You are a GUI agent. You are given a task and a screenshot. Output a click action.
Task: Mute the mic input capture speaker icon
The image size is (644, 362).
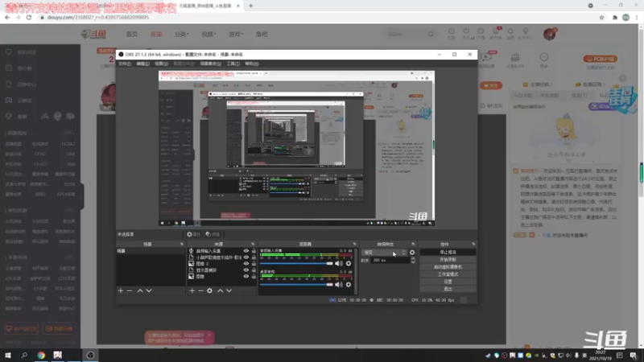[x=338, y=264]
